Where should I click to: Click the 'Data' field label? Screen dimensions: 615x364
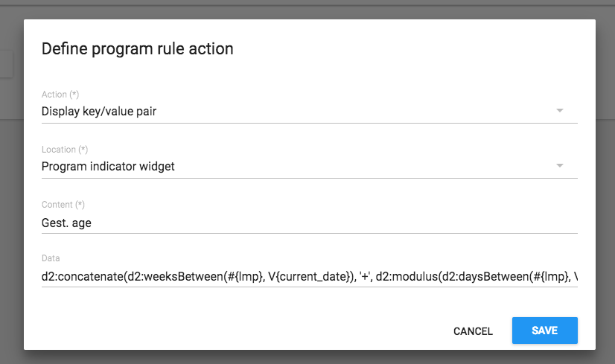(x=51, y=258)
